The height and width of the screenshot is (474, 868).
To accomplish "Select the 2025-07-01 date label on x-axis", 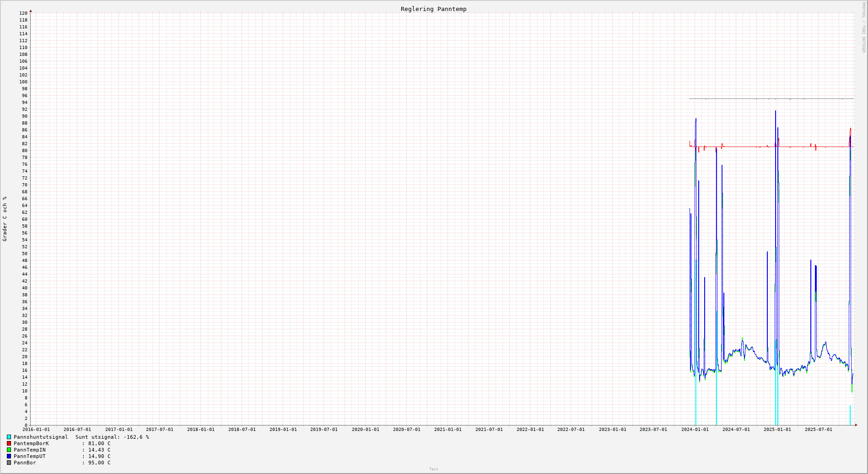I will click(818, 430).
